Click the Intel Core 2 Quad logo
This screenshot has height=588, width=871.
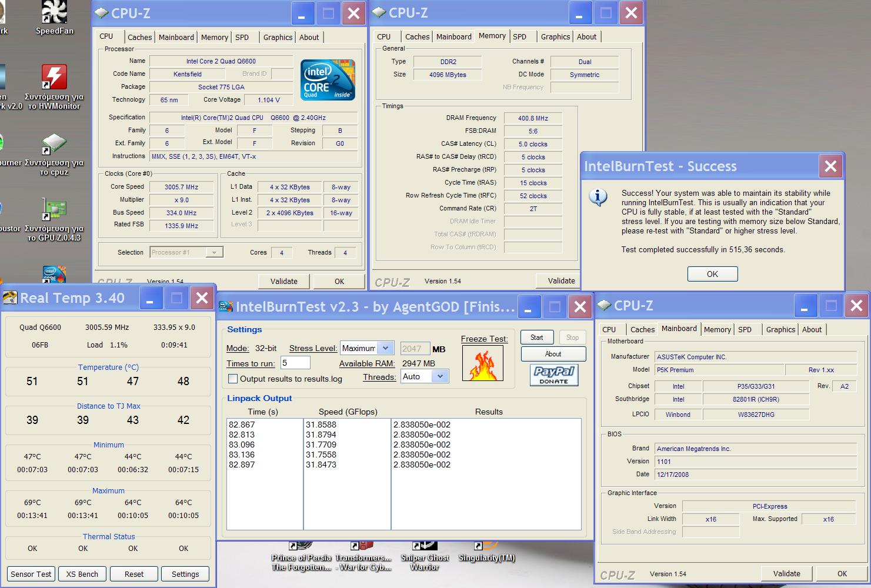coord(328,79)
